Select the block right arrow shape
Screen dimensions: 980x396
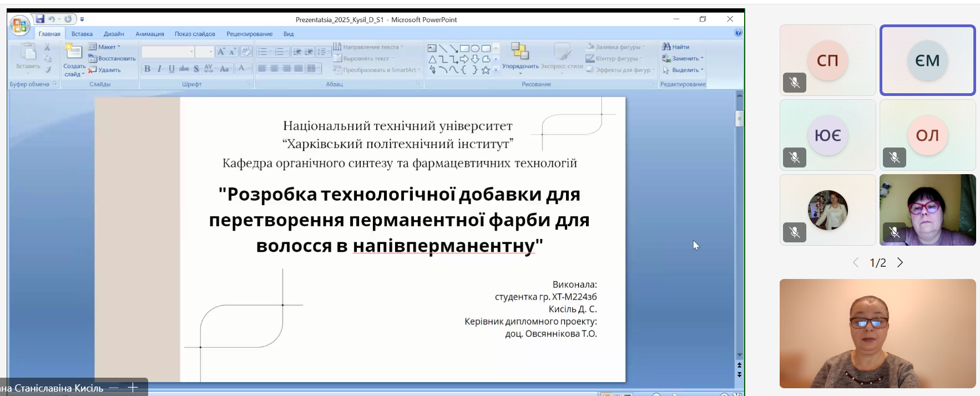pyautogui.click(x=464, y=59)
